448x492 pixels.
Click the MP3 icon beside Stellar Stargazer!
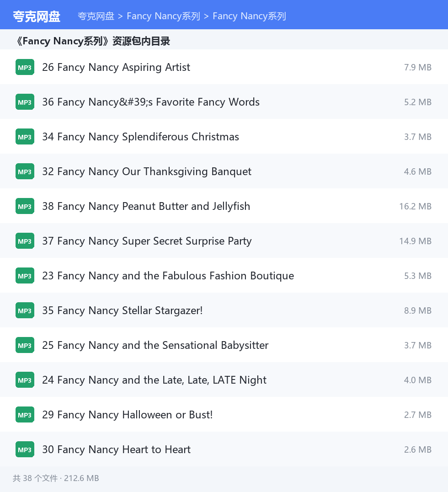25,310
